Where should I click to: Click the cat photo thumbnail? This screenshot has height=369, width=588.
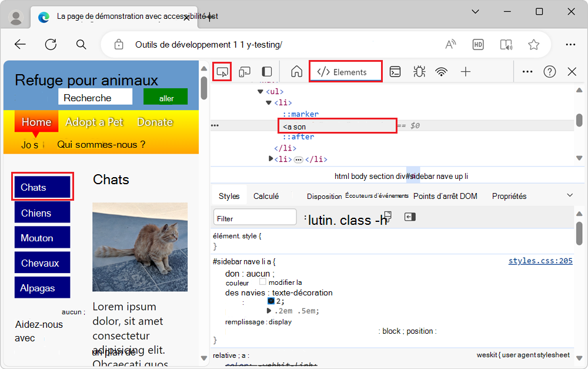coord(140,247)
